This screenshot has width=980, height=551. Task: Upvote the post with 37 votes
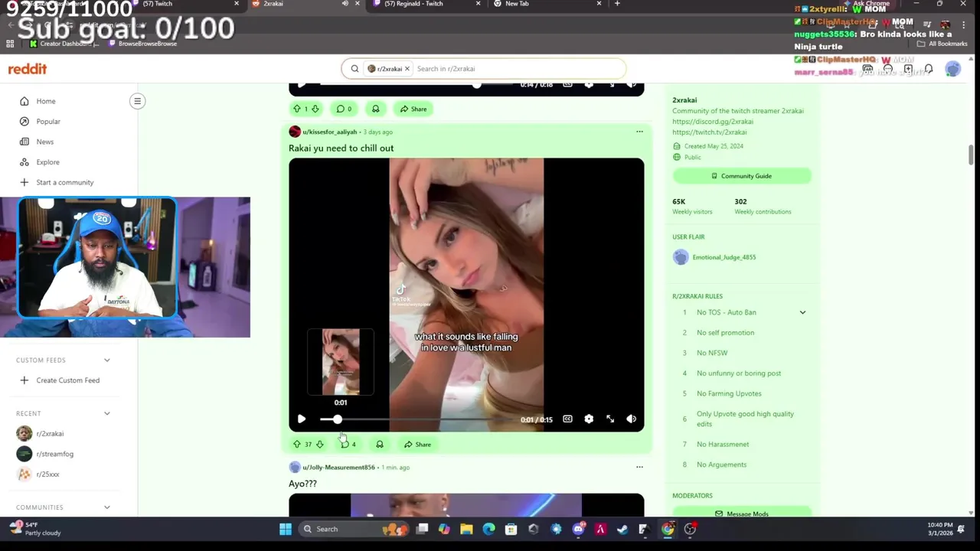tap(297, 444)
